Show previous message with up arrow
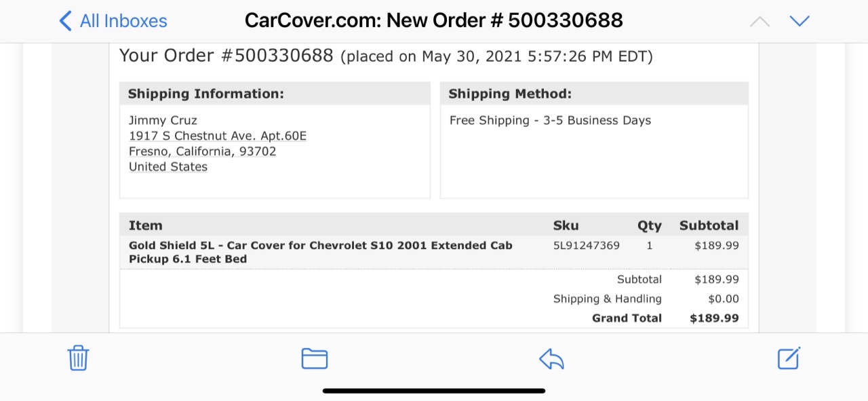 click(760, 21)
